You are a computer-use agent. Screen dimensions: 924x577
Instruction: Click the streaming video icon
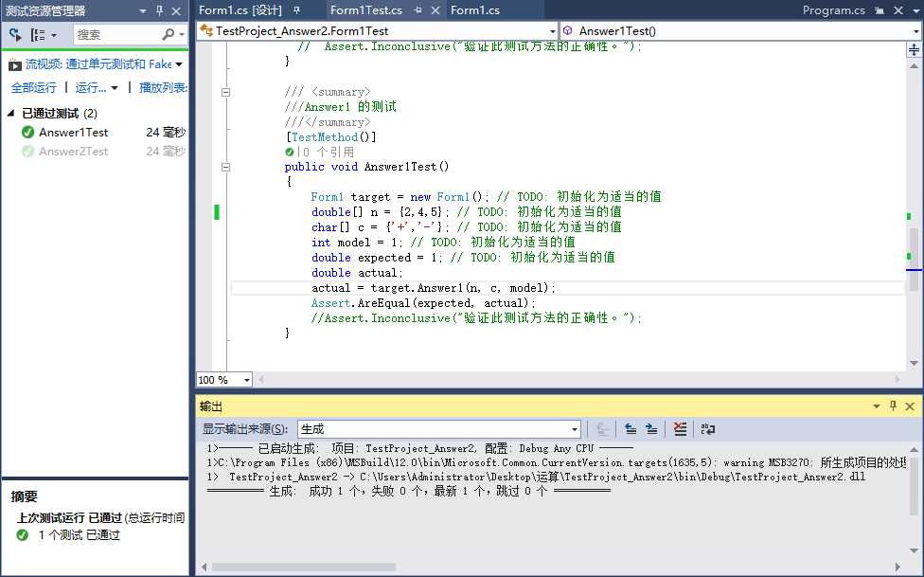click(15, 64)
